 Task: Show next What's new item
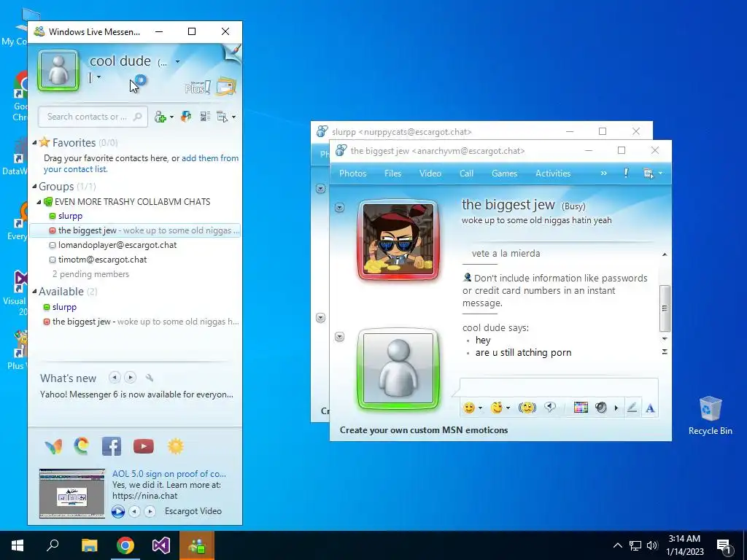pos(130,378)
